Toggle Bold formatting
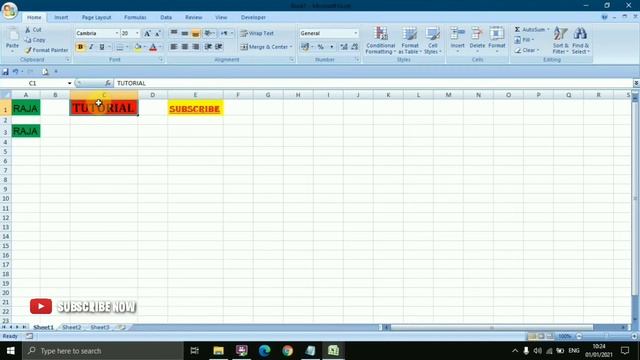 tap(80, 47)
